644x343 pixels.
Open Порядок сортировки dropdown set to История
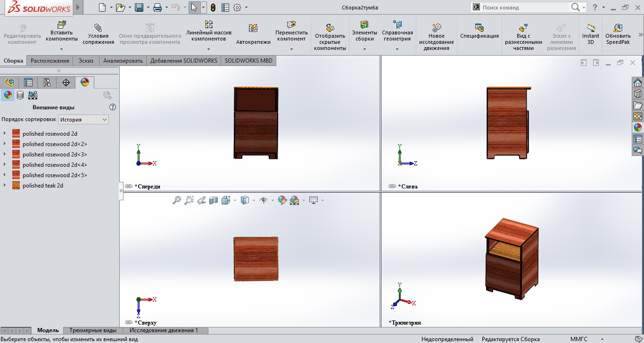[83, 120]
